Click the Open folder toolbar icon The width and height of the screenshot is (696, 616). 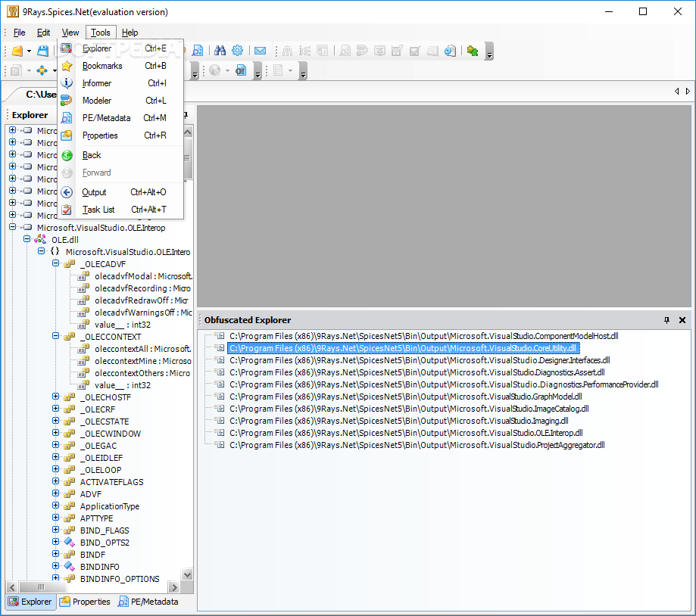pyautogui.click(x=17, y=51)
